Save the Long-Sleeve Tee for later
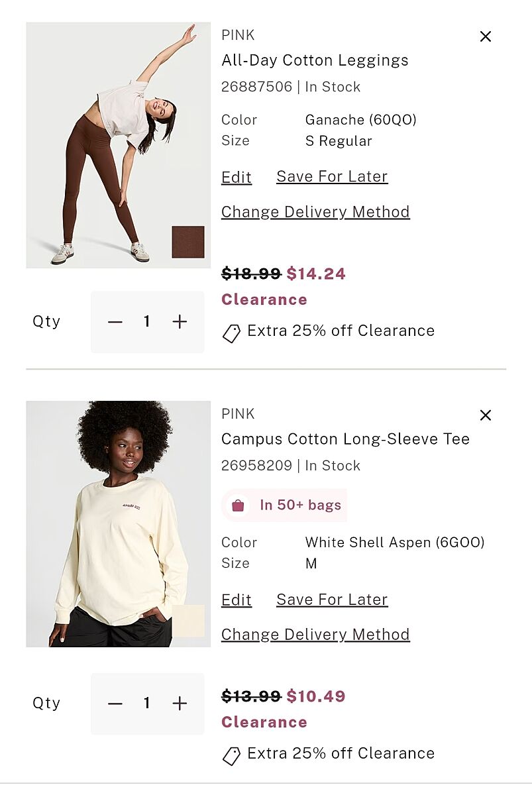 point(332,600)
